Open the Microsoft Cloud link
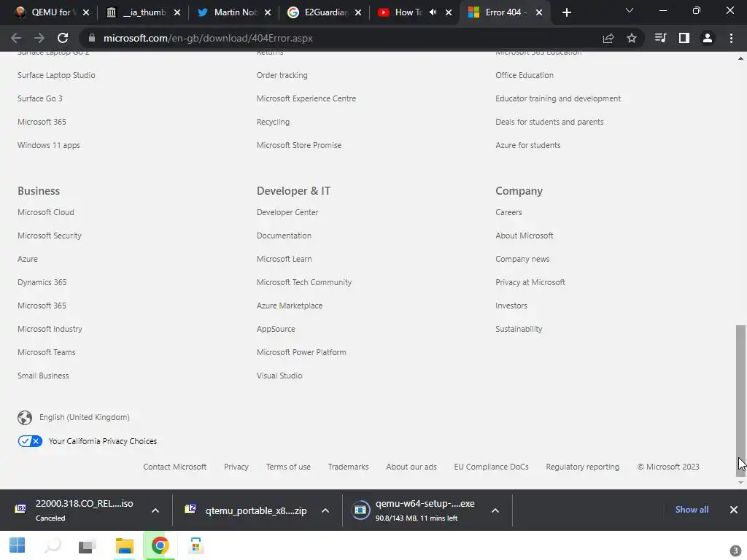 46,212
